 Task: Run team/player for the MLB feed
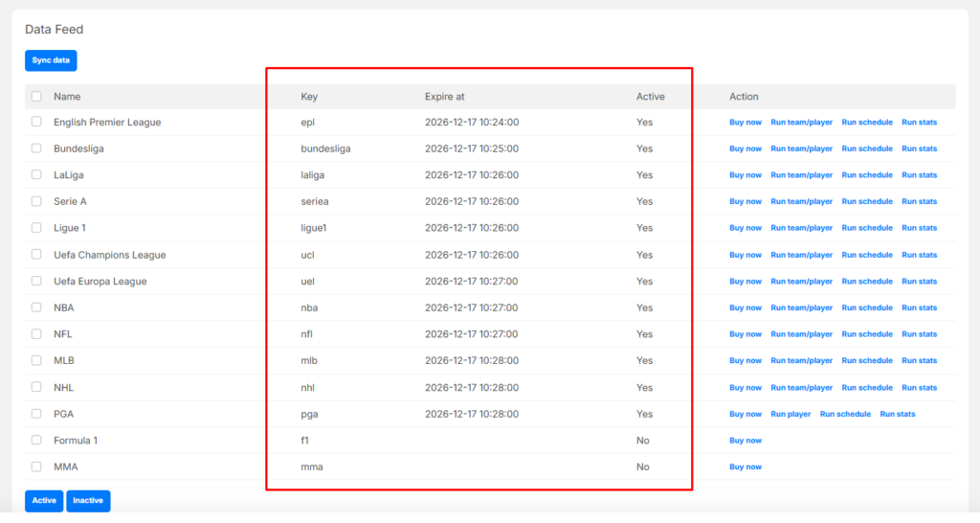tap(802, 361)
